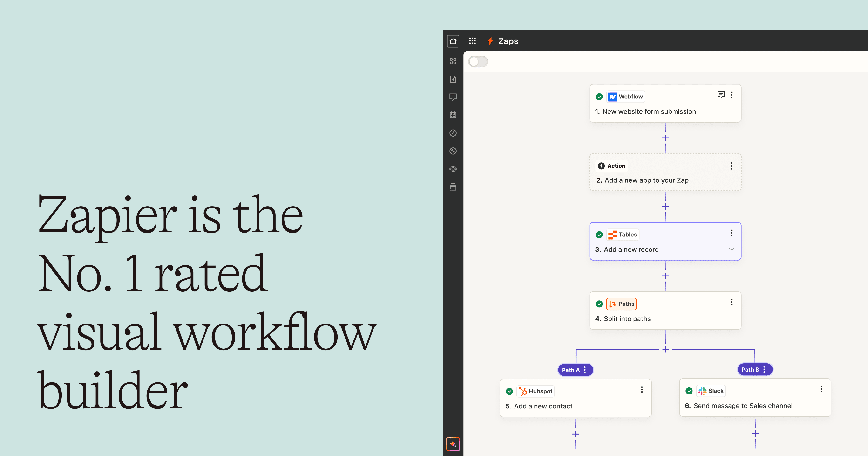Click the green checkmark on the Paths step
Viewport: 868px width, 456px height.
point(599,304)
